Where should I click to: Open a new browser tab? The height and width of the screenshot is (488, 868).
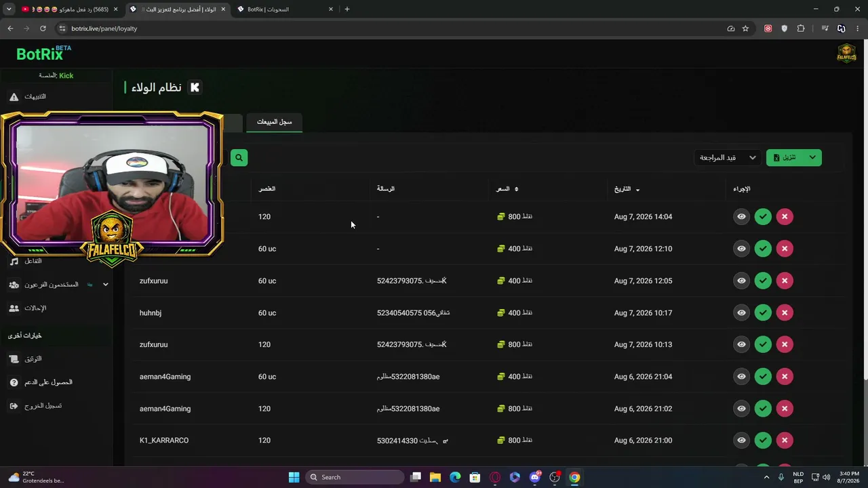pos(347,9)
